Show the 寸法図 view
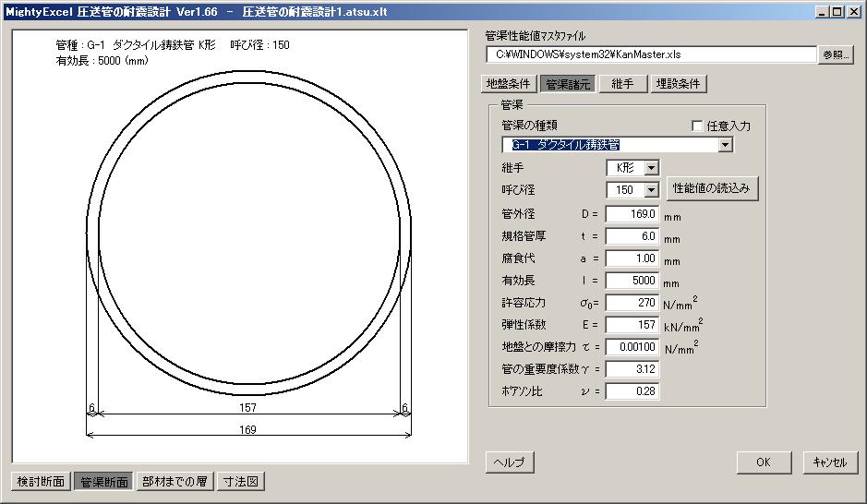This screenshot has height=504, width=867. click(241, 481)
